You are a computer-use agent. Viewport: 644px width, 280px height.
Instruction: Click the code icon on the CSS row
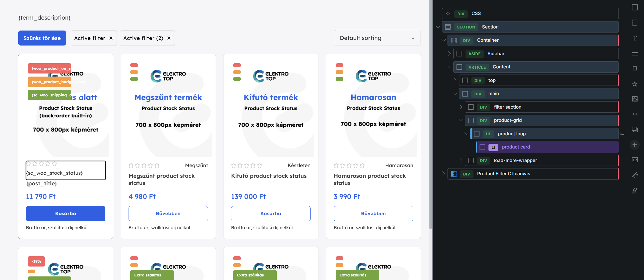coord(448,13)
